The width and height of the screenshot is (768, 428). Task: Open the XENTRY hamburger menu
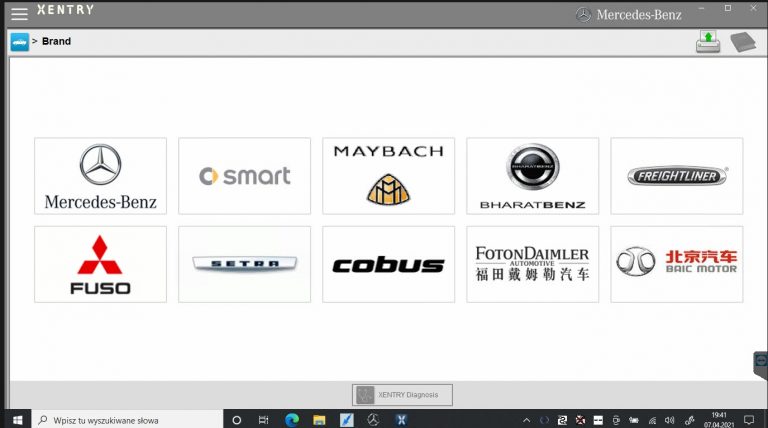[20, 13]
